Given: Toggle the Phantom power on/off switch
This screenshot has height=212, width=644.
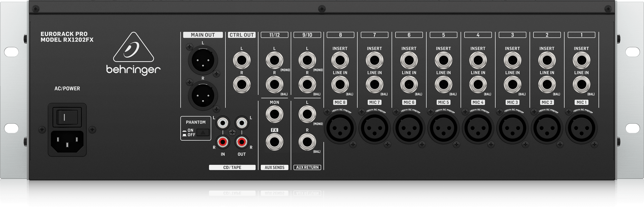Looking at the screenshot, I should (x=203, y=132).
